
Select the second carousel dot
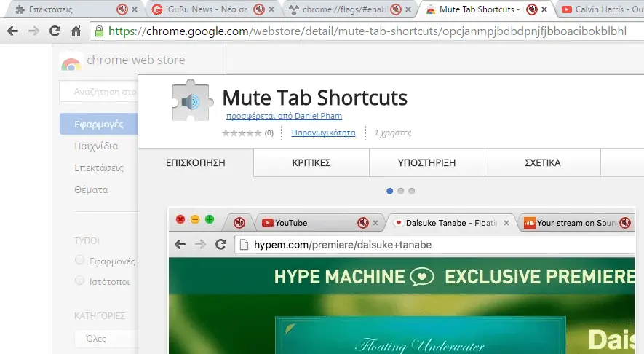(401, 191)
